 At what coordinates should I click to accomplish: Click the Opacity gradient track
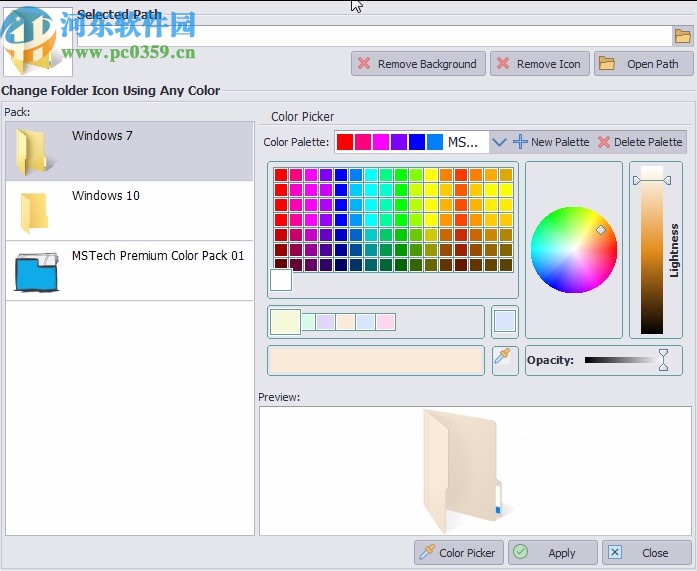622,360
